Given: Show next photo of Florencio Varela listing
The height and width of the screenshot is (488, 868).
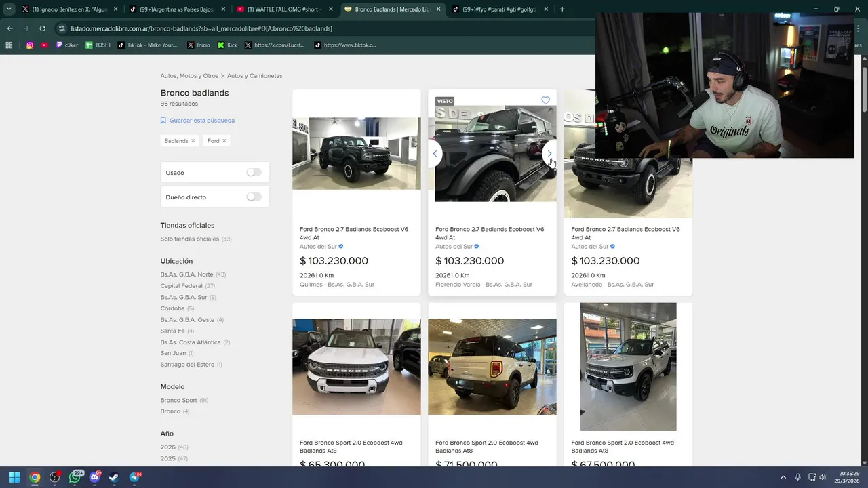Looking at the screenshot, I should [549, 154].
